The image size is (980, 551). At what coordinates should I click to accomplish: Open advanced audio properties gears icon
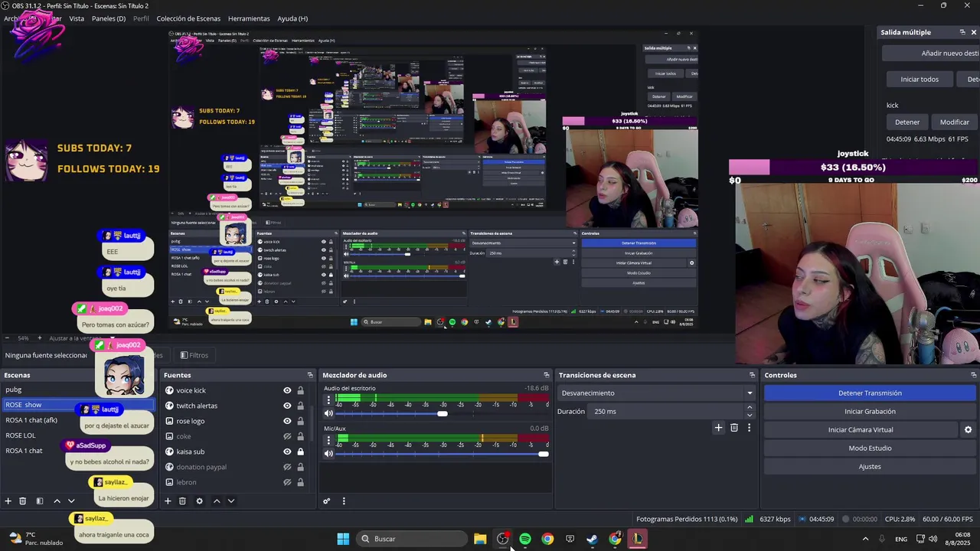(x=327, y=501)
